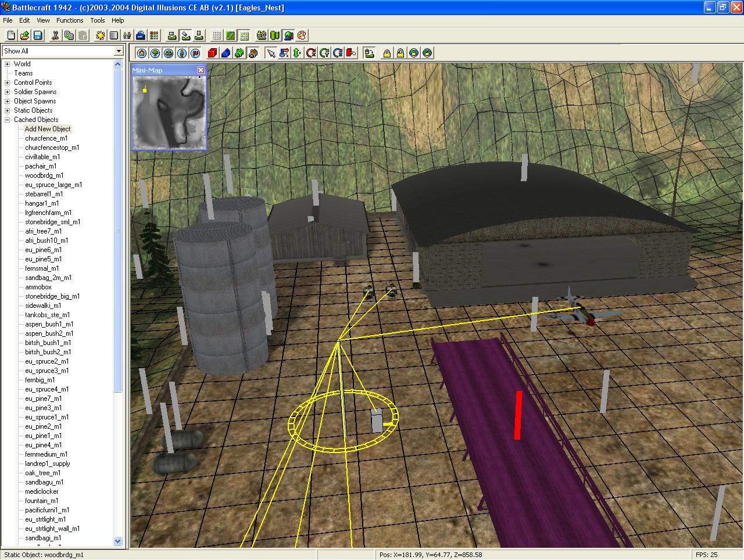Open the File menu
The image size is (744, 560).
pyautogui.click(x=8, y=20)
